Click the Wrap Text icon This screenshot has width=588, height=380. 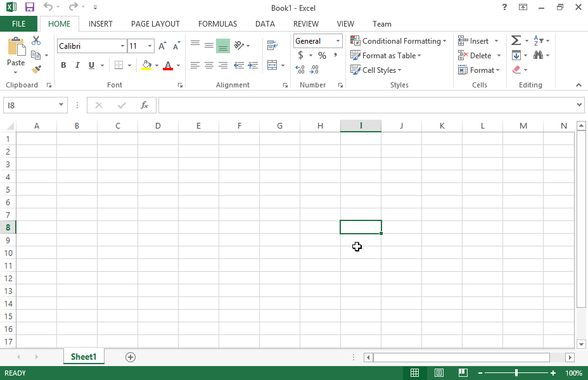point(272,46)
